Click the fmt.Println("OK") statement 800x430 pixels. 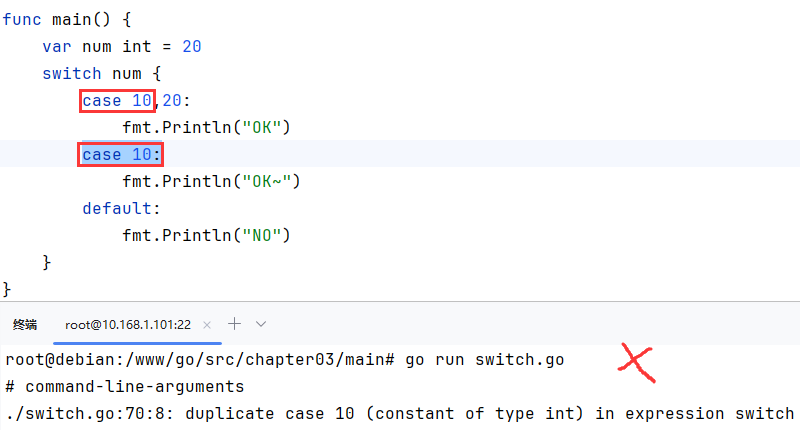click(x=206, y=127)
